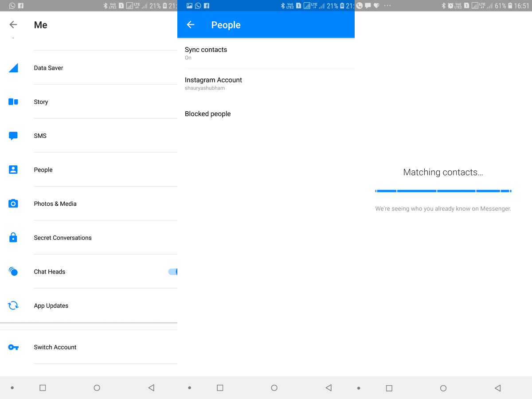Tap the Matching contacts progress bar

coord(443,191)
